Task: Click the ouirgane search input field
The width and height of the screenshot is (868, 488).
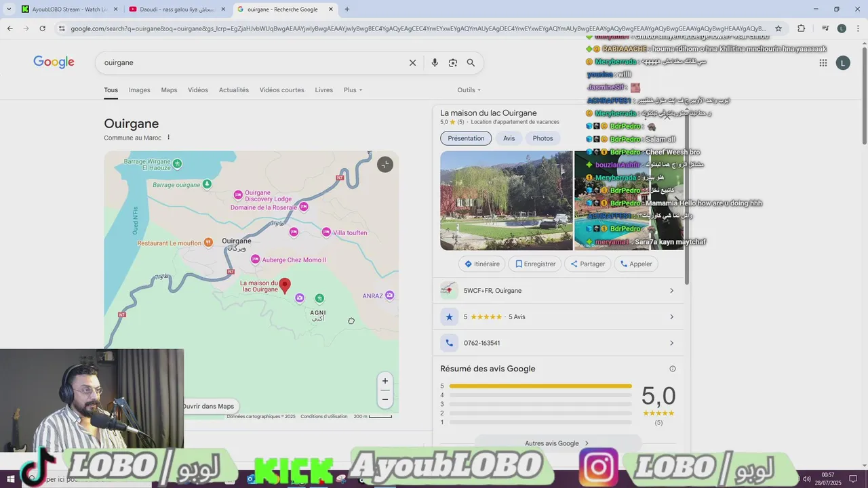Action: (251, 62)
